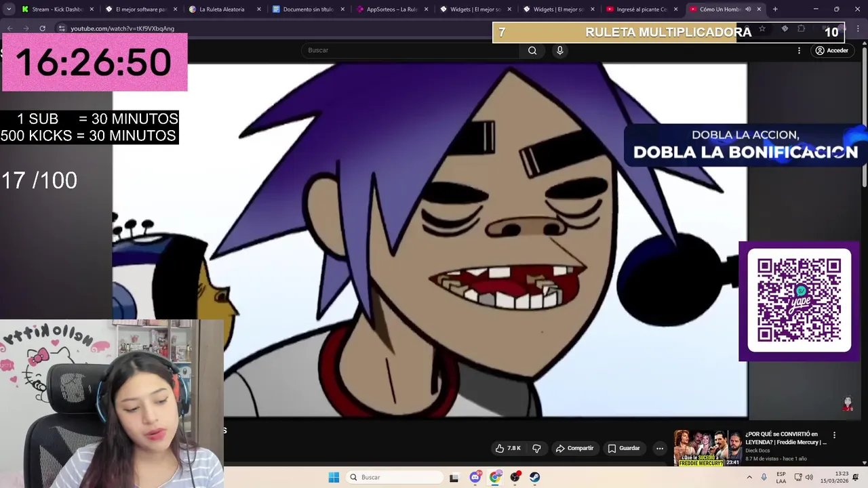Open the Dieck Docs channel name
The width and height of the screenshot is (868, 488).
(757, 451)
